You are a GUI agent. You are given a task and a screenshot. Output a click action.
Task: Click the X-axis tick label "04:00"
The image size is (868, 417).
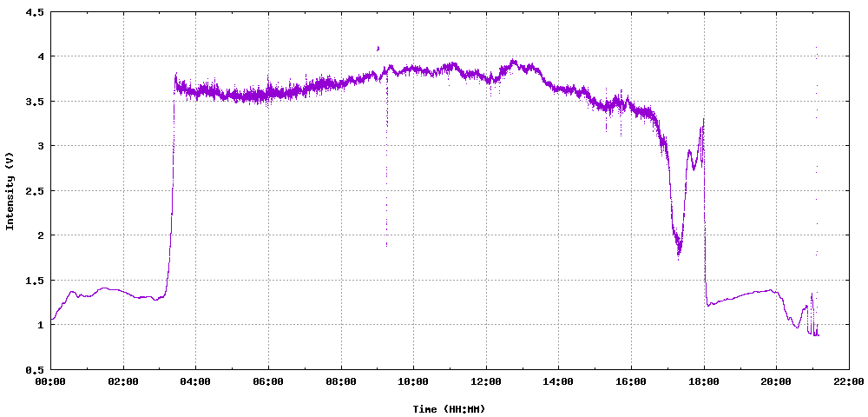(196, 381)
